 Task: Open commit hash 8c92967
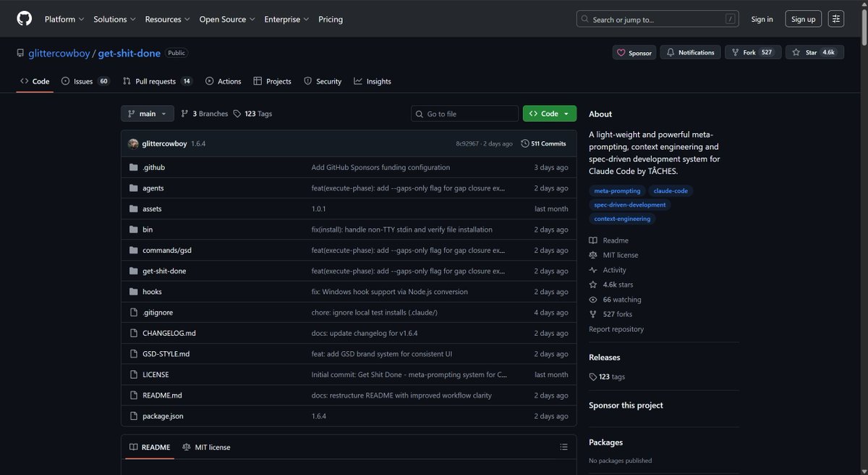(x=467, y=144)
